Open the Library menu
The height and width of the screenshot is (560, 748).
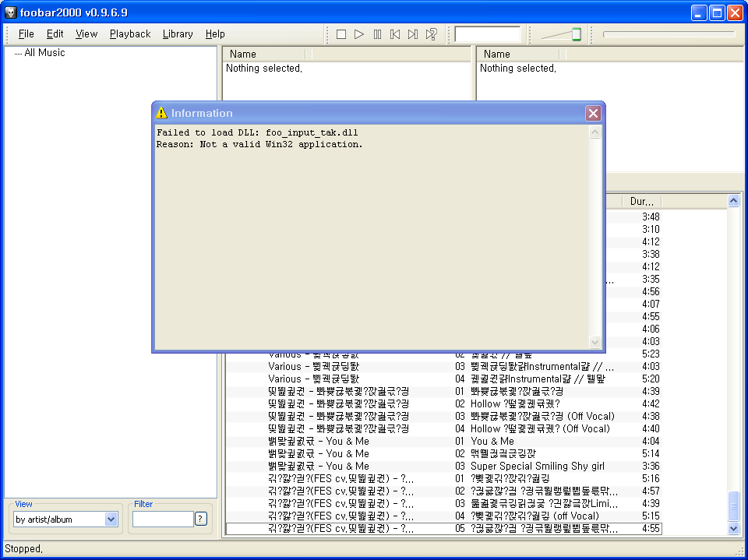(x=178, y=34)
